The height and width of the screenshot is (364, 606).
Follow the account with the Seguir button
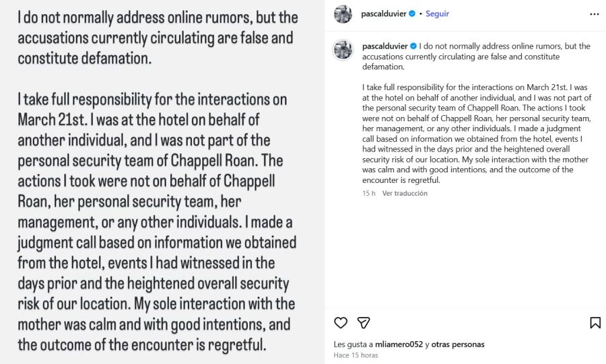coord(438,13)
